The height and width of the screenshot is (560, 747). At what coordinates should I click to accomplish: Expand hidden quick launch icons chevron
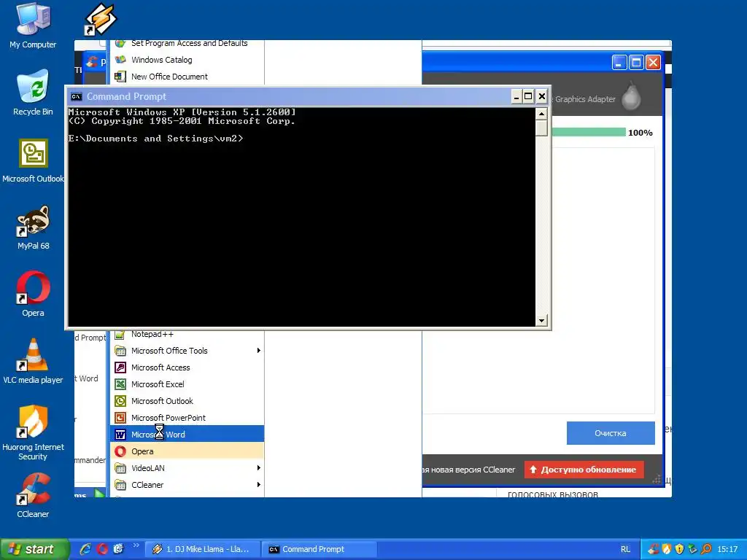(x=136, y=545)
